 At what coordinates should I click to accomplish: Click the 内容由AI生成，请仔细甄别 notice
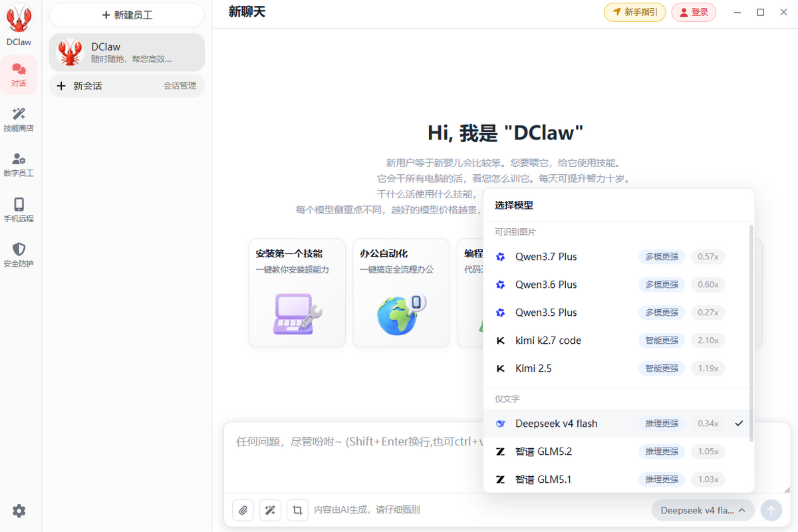(367, 510)
